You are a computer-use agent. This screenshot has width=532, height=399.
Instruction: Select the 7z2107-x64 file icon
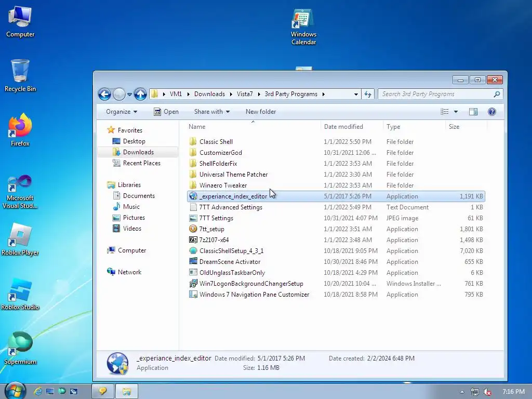pyautogui.click(x=193, y=240)
